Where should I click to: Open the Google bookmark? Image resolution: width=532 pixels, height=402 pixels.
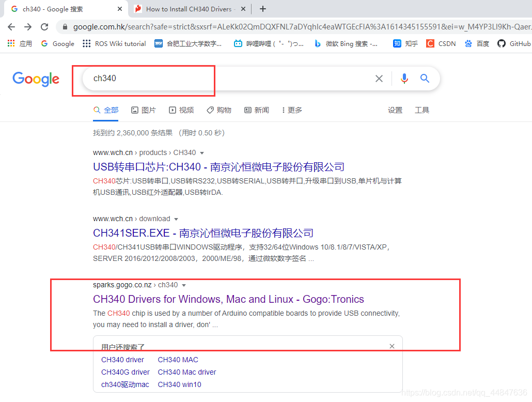pyautogui.click(x=58, y=43)
